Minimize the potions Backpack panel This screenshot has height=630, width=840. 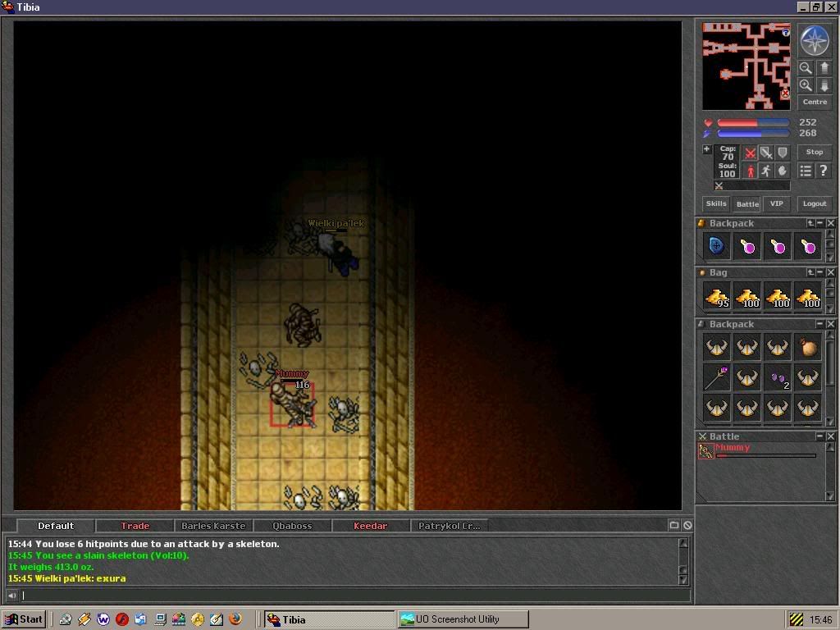coord(819,223)
